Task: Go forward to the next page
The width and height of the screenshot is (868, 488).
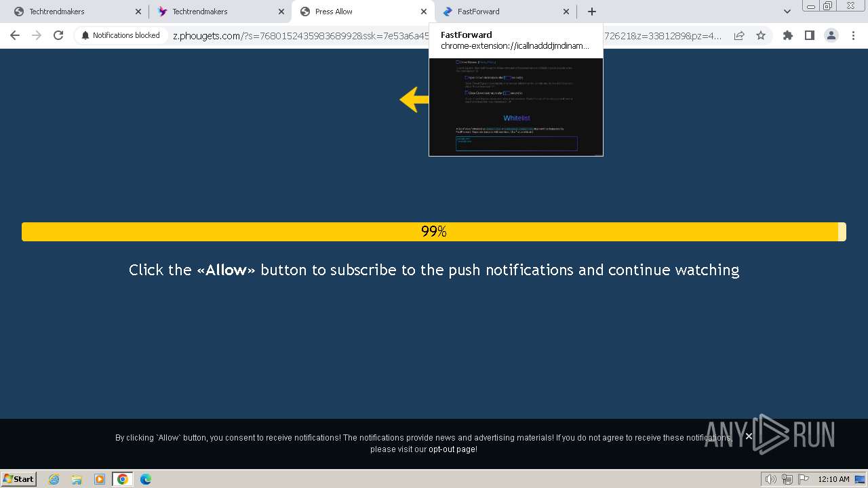Action: coord(37,35)
